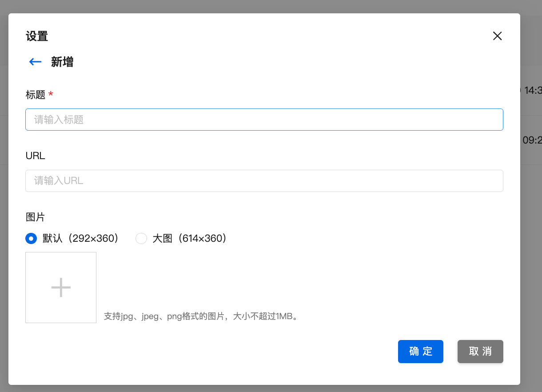Focus the 请输入URL input field
The height and width of the screenshot is (392, 542).
click(x=264, y=181)
